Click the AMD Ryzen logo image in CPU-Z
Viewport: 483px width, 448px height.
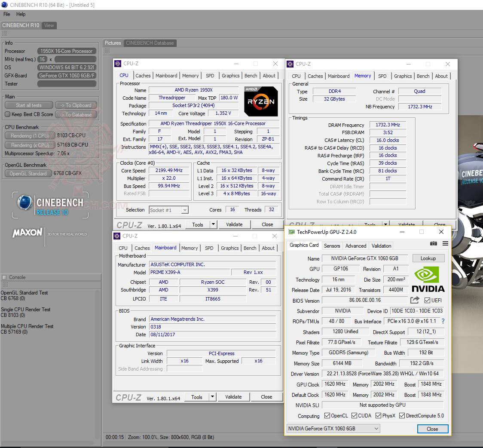click(261, 101)
